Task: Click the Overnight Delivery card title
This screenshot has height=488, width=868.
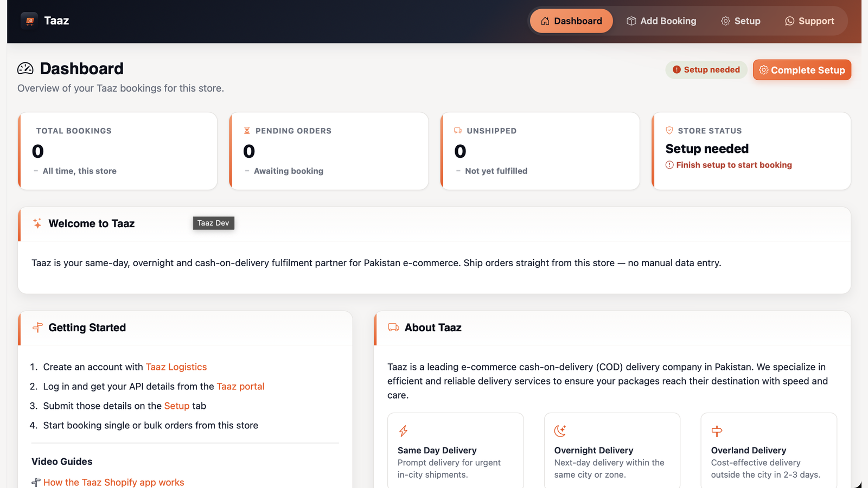Action: tap(593, 451)
